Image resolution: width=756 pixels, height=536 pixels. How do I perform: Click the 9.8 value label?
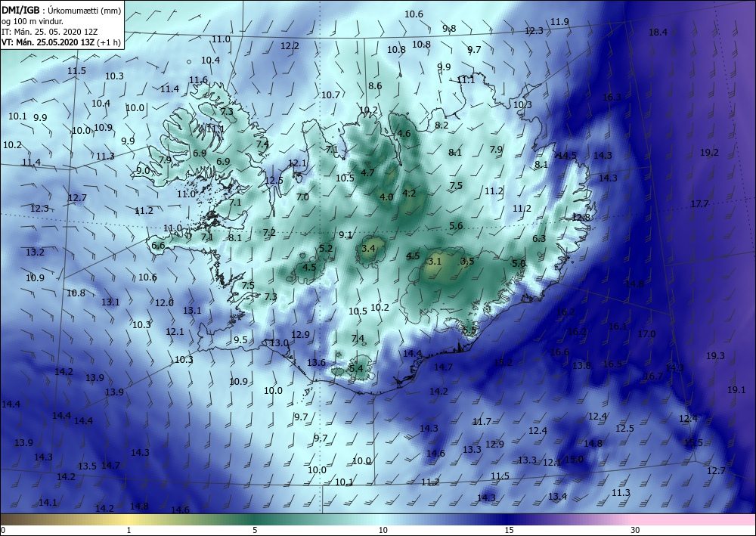(449, 29)
